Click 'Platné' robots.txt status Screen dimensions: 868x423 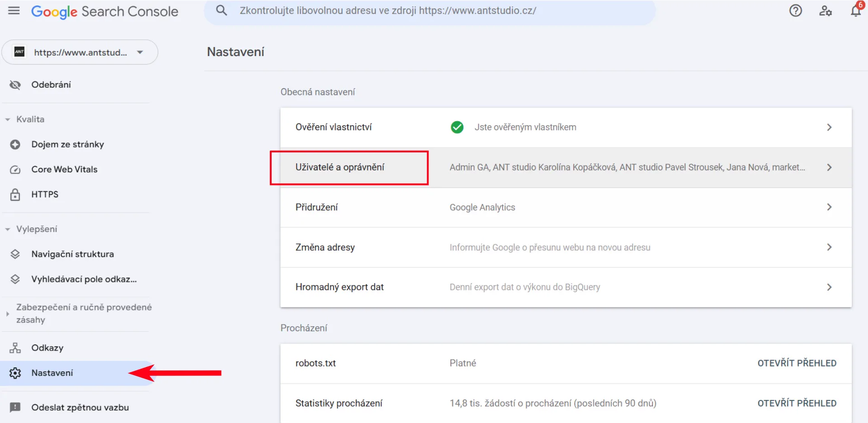[x=463, y=363]
